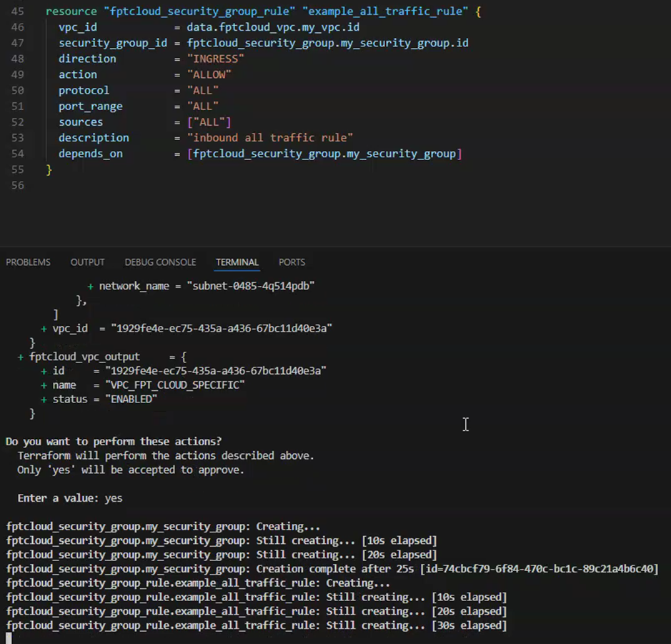Switch to the PROBLEMS tab
Viewport: 671px width, 644px height.
click(28, 262)
